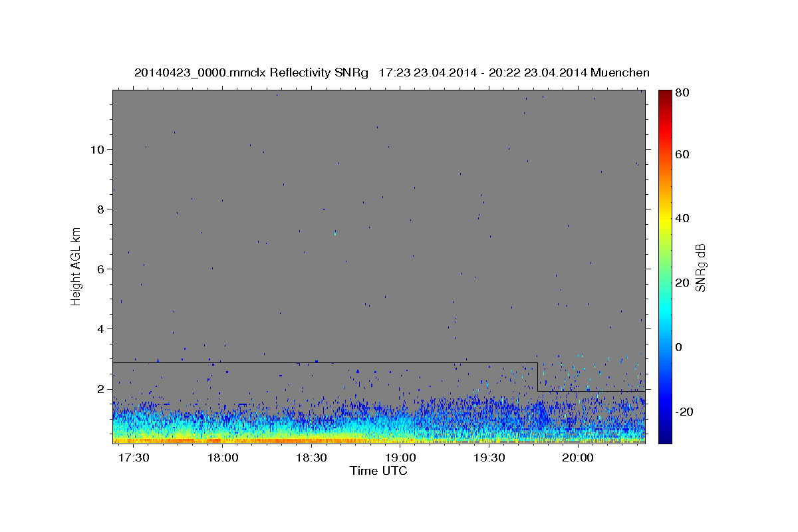This screenshot has width=798, height=532.
Task: Click the height tick label 6
Action: tap(102, 269)
